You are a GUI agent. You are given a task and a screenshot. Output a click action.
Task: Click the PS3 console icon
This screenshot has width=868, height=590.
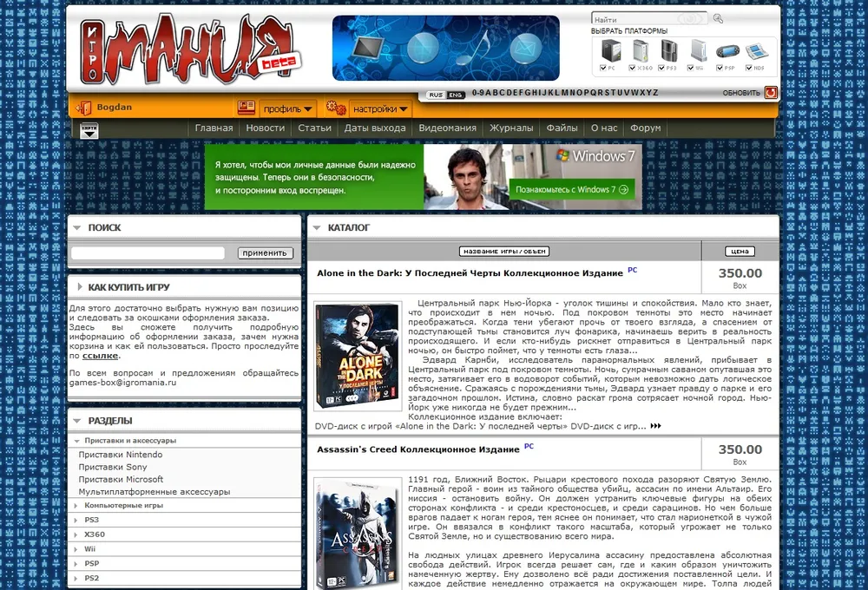point(669,50)
